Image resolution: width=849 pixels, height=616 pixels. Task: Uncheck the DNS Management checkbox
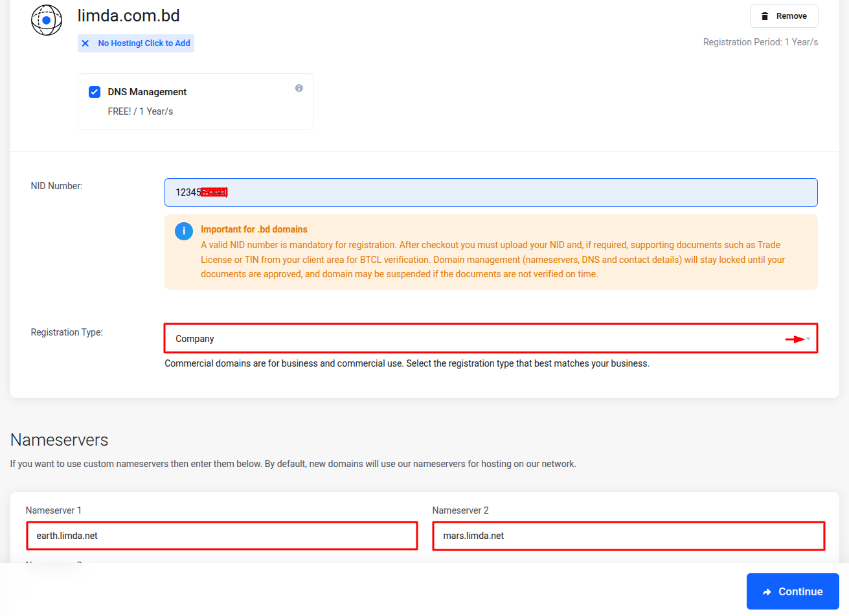pos(95,92)
